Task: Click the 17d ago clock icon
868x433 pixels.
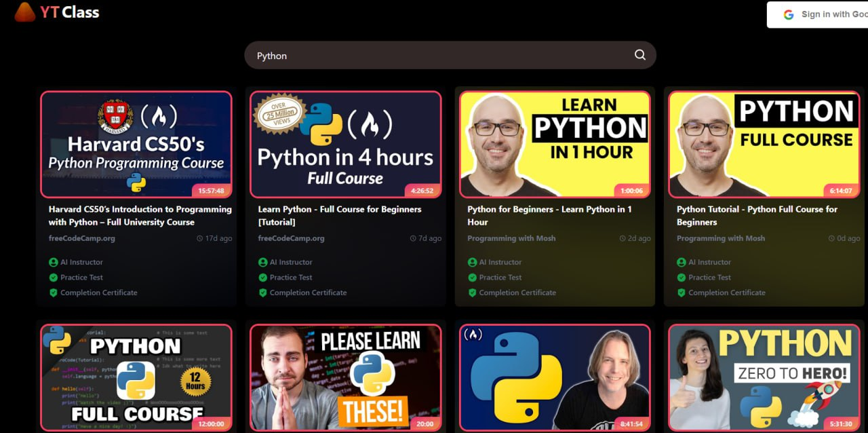Action: (199, 239)
